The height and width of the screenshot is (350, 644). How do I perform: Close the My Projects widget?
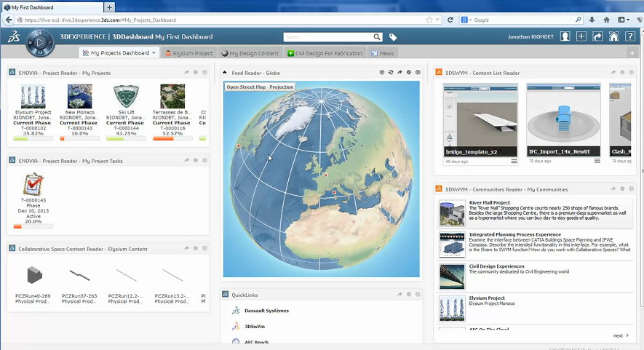[204, 72]
